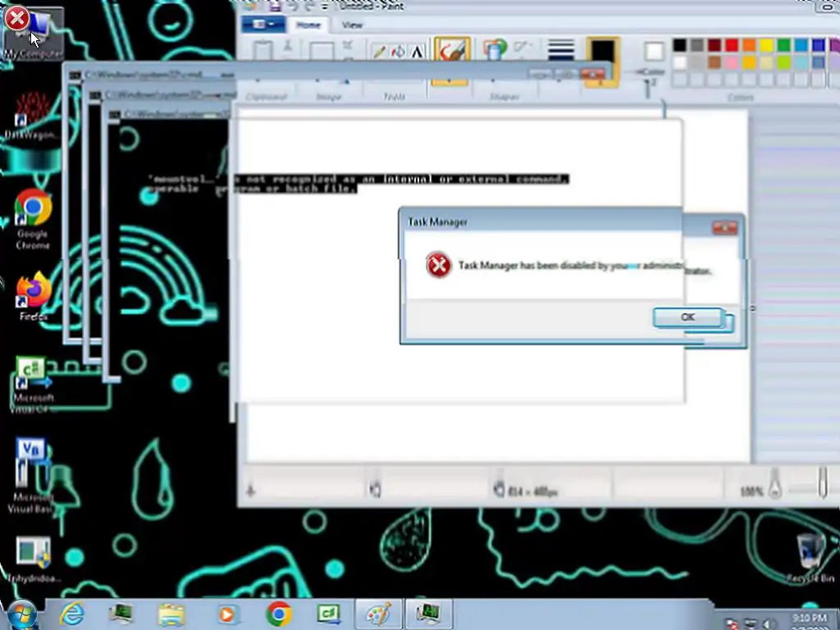This screenshot has height=630, width=840.
Task: Open the Paint Paste clipboard icon
Action: pos(262,52)
